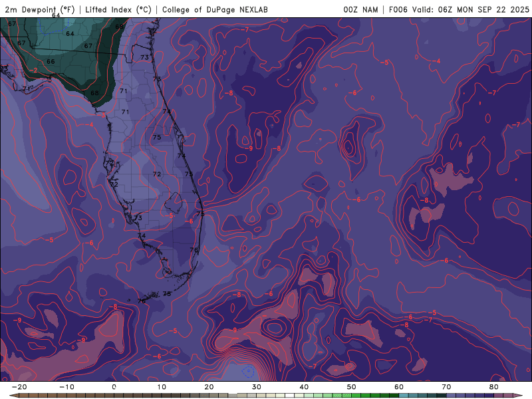Click the -10 label on the color scale
Viewport: 532px width, 399px height.
coord(66,387)
